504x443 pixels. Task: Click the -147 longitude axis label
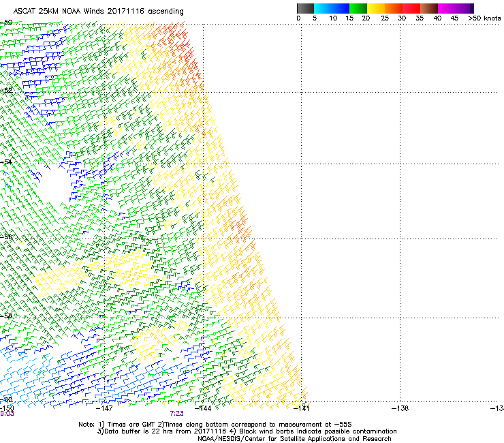point(104,408)
